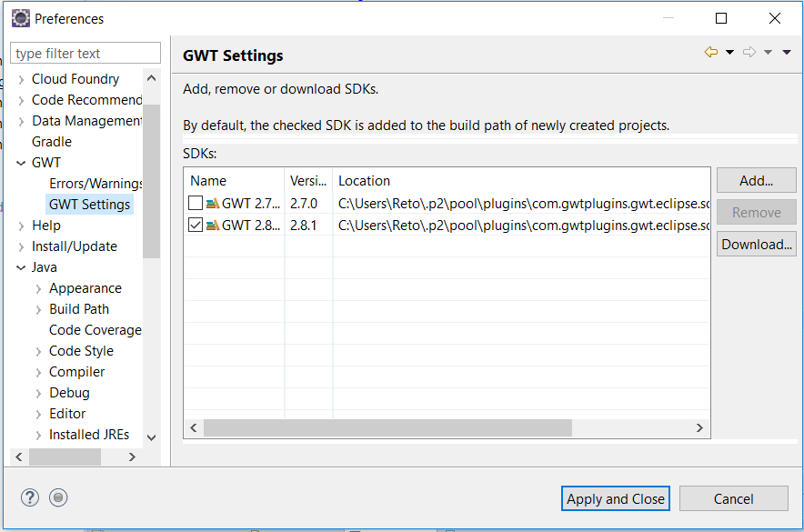This screenshot has height=532, width=804.
Task: Click the Help question mark icon
Action: click(30, 497)
